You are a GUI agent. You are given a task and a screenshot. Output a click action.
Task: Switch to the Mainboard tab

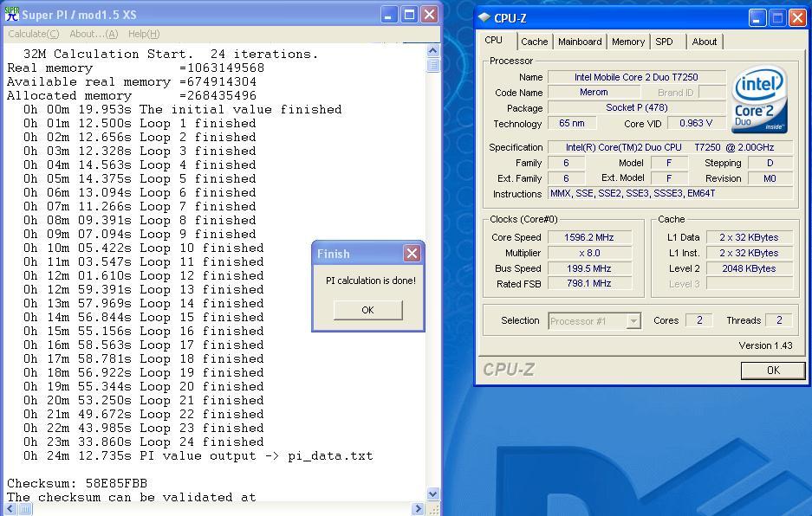pos(580,42)
